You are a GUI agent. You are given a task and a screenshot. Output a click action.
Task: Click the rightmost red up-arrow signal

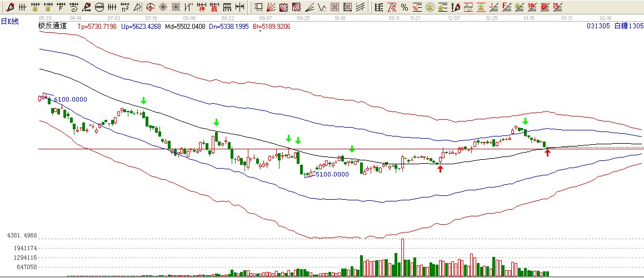tap(547, 153)
